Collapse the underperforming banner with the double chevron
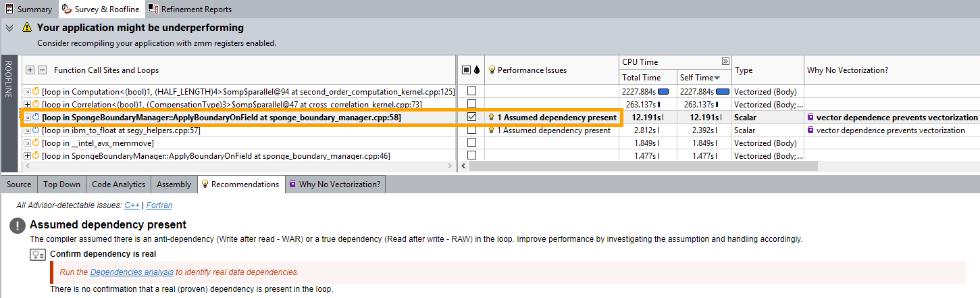980x298 pixels. click(9, 28)
